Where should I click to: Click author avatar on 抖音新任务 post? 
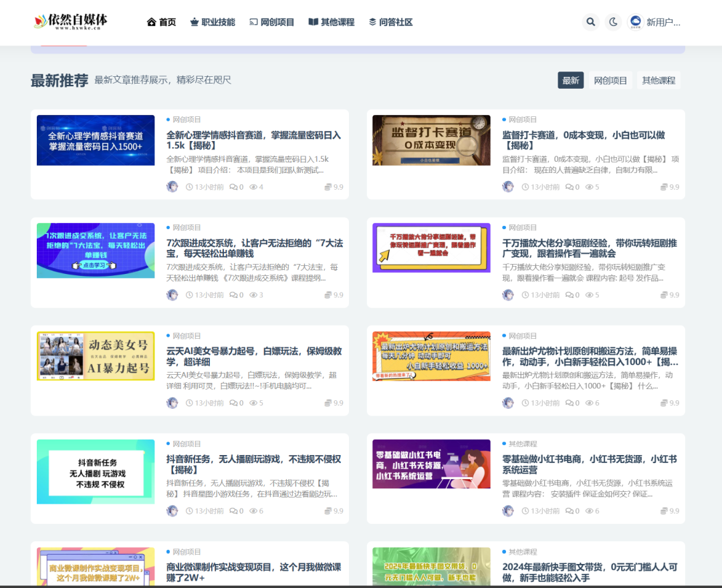(x=172, y=510)
